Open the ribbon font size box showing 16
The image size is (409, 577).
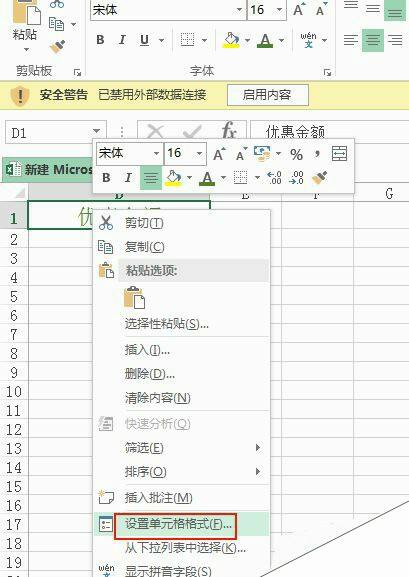267,10
